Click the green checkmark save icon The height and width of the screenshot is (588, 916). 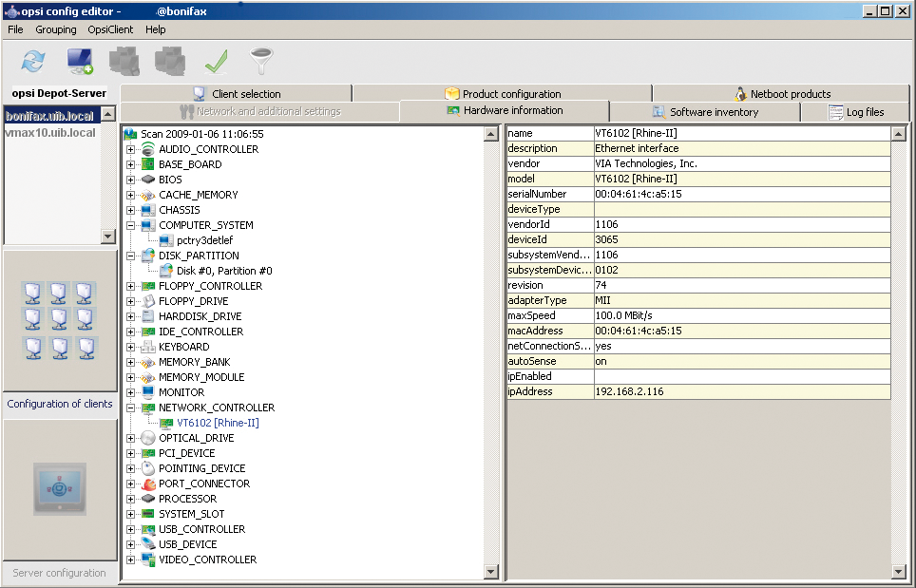[216, 61]
